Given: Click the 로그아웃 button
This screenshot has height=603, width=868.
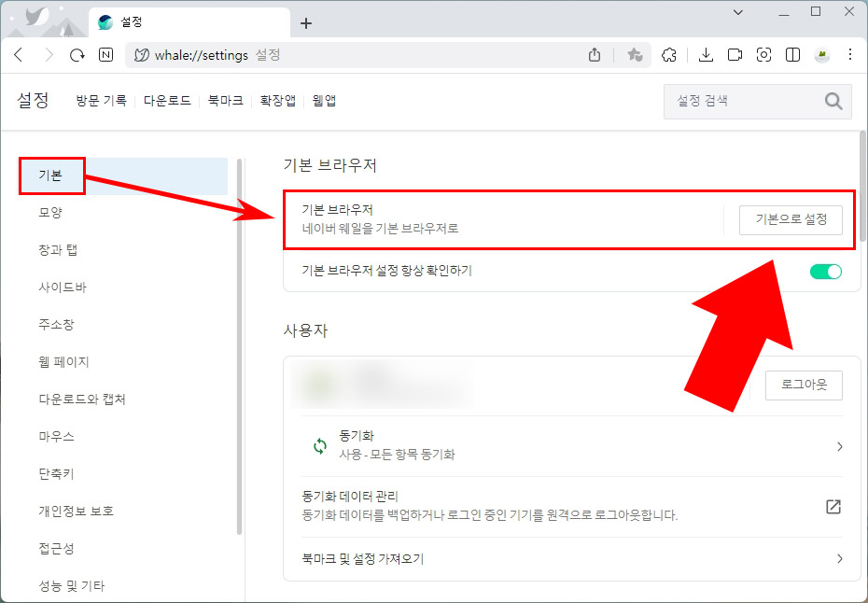Looking at the screenshot, I should tap(804, 385).
